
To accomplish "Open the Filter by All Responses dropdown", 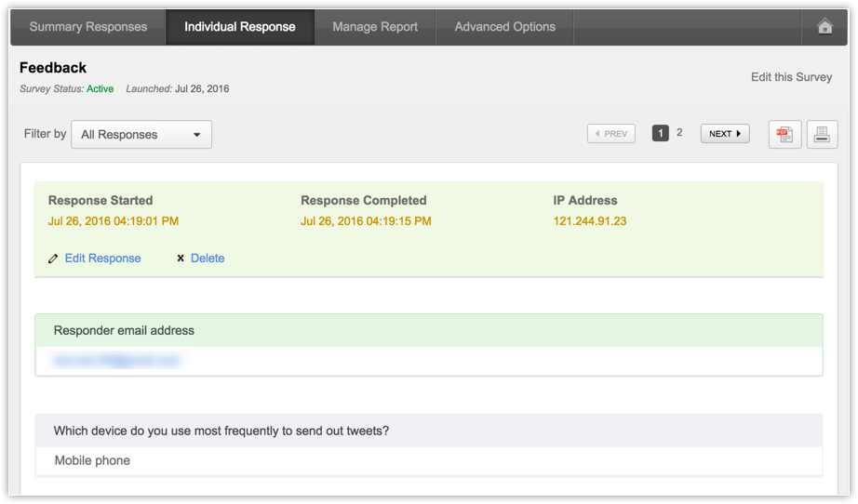I will (141, 134).
